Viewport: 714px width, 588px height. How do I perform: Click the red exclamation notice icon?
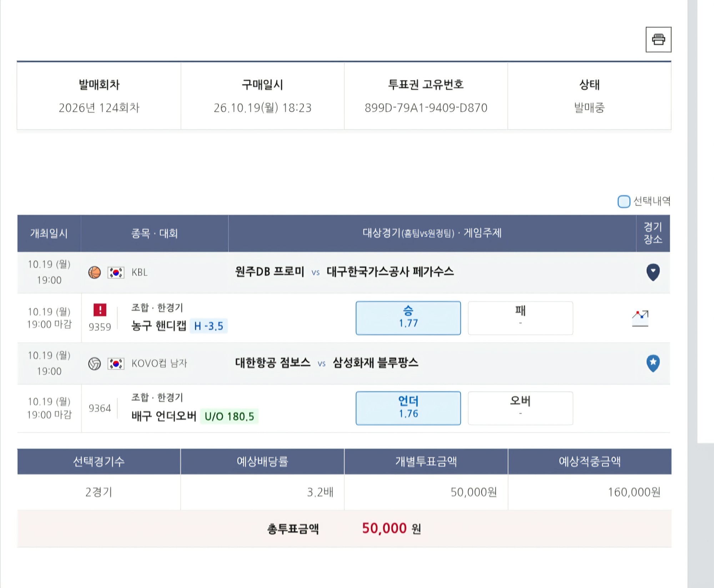point(100,310)
